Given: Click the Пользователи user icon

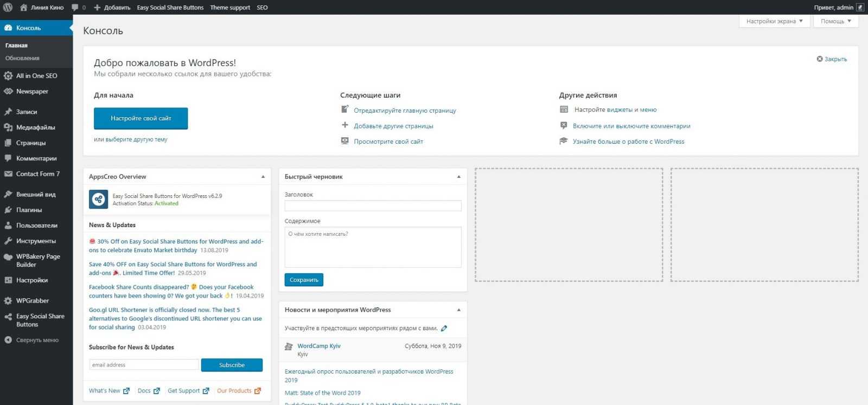Looking at the screenshot, I should point(8,226).
